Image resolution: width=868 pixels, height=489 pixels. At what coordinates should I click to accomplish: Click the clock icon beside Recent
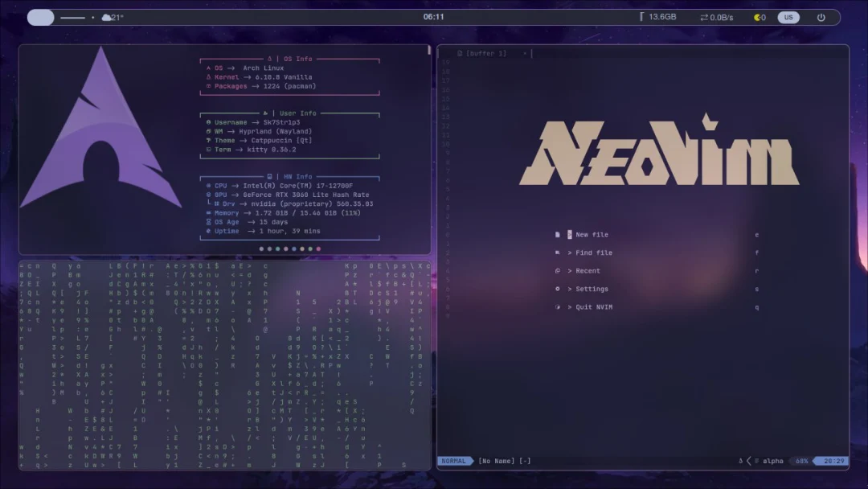(557, 271)
